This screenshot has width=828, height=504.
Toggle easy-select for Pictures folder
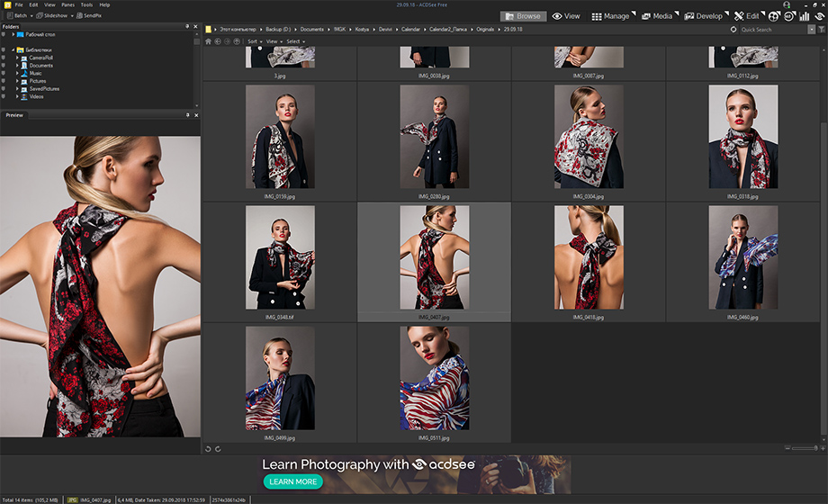4,81
